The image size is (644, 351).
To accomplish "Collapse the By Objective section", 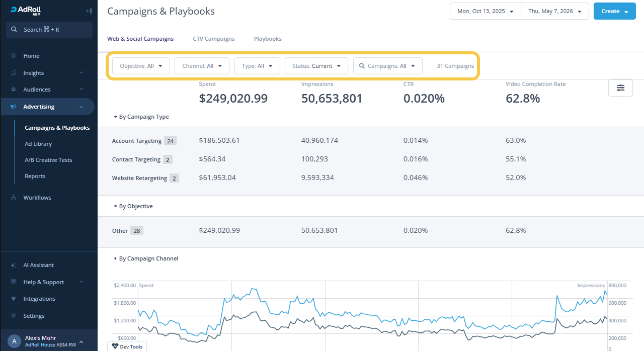I will coord(133,206).
